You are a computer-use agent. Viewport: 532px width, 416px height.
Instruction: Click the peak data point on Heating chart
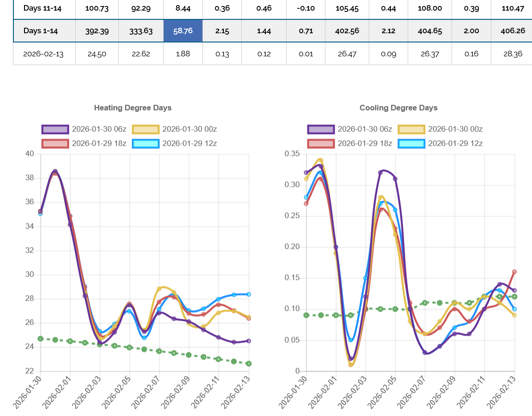(x=55, y=172)
